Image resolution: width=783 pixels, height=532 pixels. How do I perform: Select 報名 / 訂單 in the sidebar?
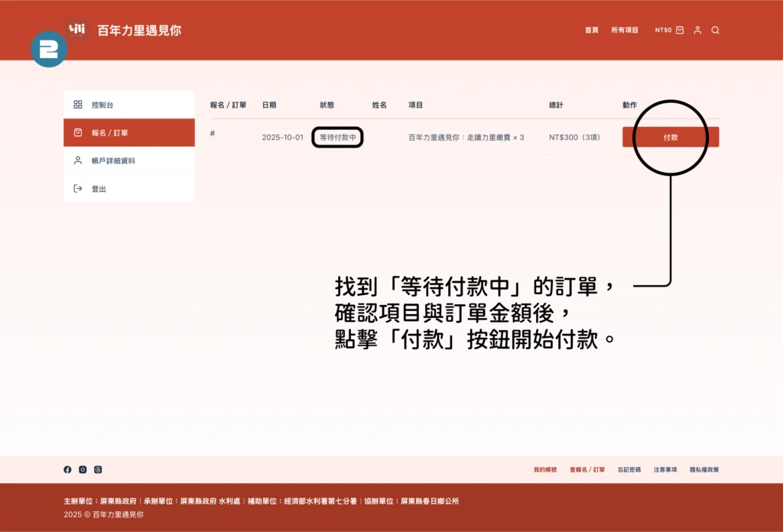(x=109, y=133)
